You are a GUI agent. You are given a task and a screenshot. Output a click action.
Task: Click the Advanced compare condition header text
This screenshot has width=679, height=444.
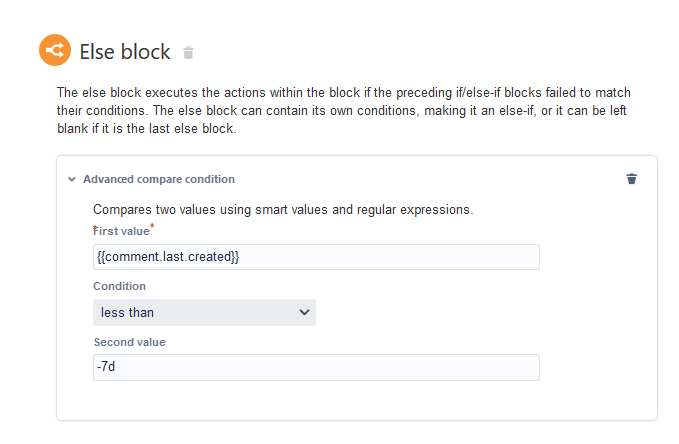click(x=159, y=179)
